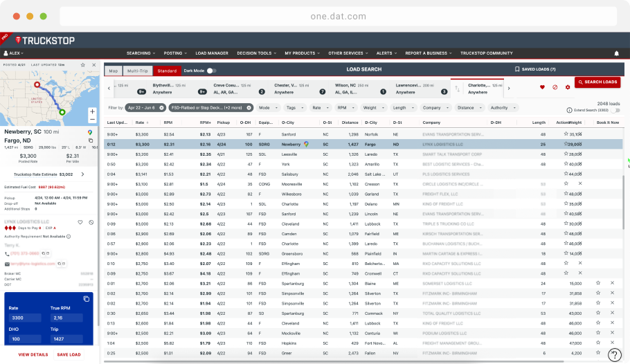Favorite Lynx Logistics with the heart icon
The height and width of the screenshot is (364, 630).
[80, 222]
